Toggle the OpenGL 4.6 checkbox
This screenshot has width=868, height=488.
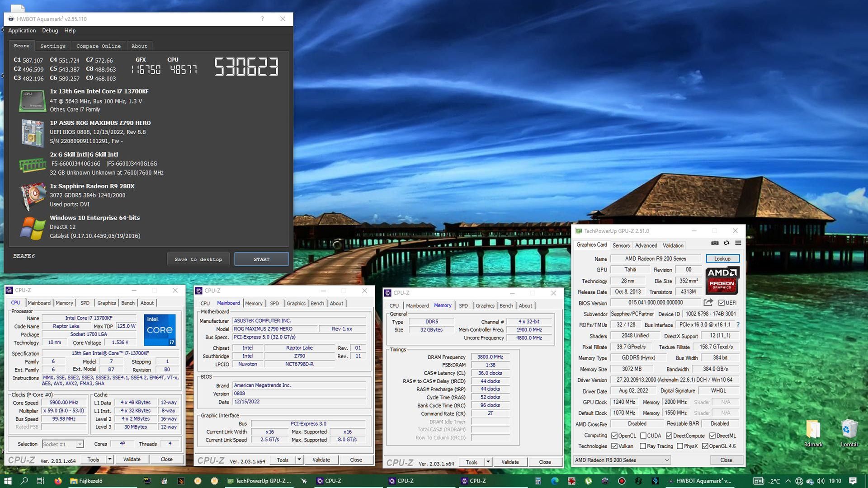705,446
